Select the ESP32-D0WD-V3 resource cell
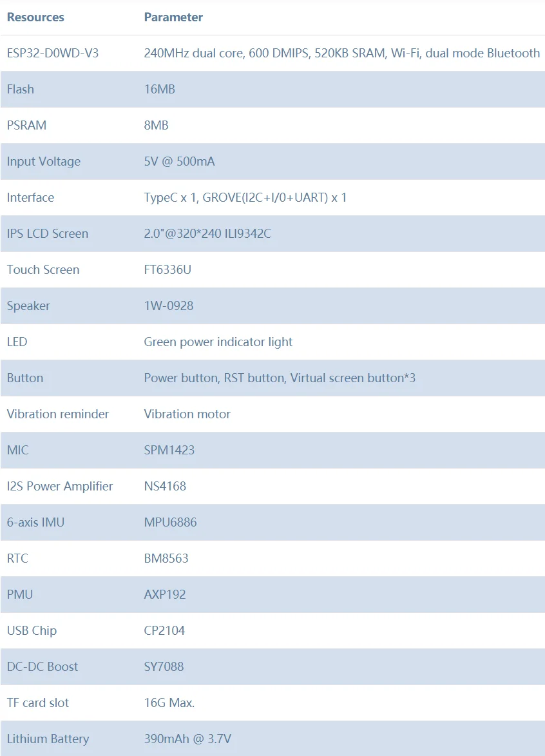Screen dimensions: 545x756 (x=53, y=53)
